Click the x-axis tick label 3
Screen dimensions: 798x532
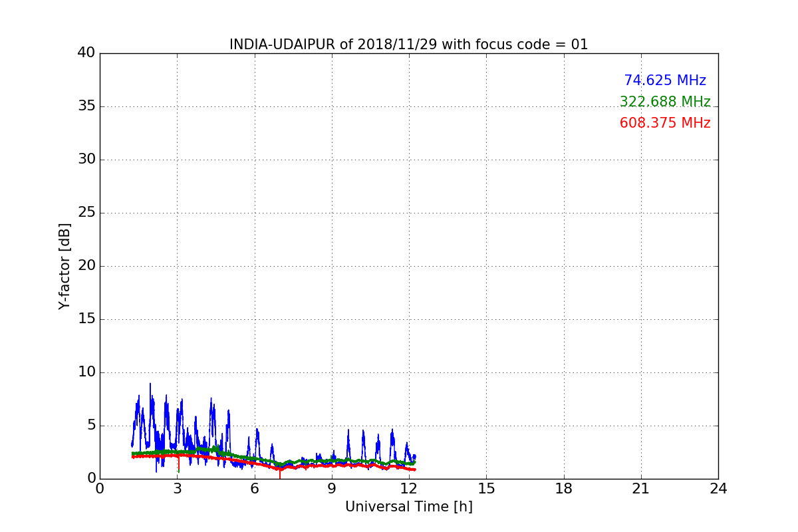pyautogui.click(x=177, y=489)
